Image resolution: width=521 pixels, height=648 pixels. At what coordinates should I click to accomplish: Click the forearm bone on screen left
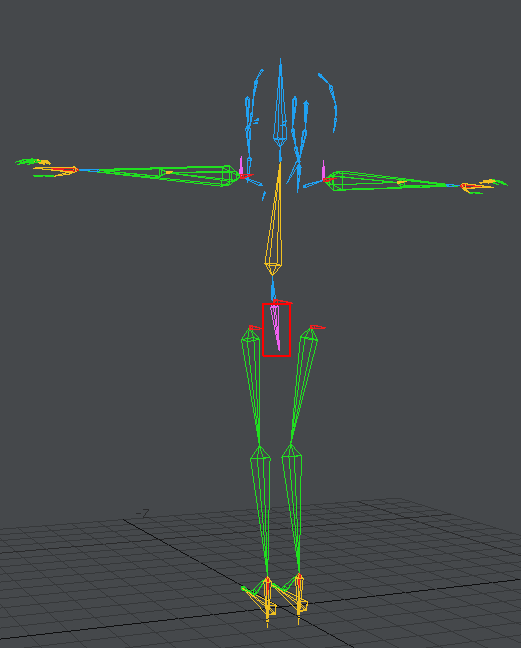[120, 172]
